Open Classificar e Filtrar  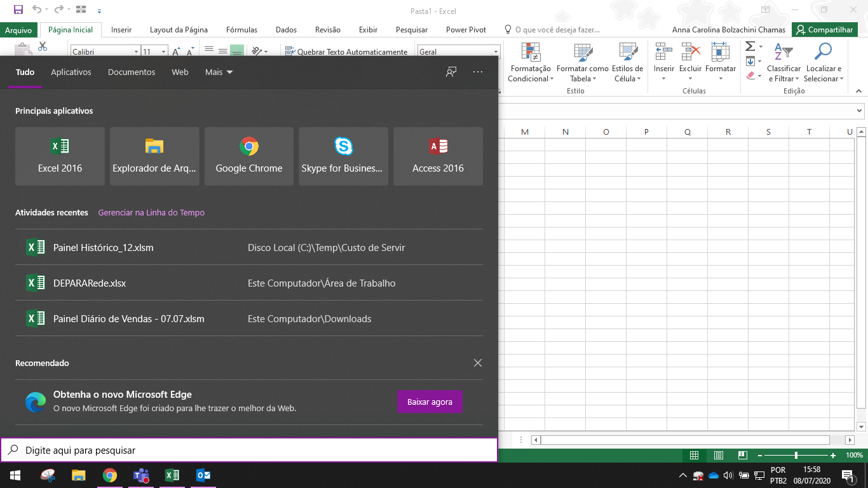tap(783, 62)
